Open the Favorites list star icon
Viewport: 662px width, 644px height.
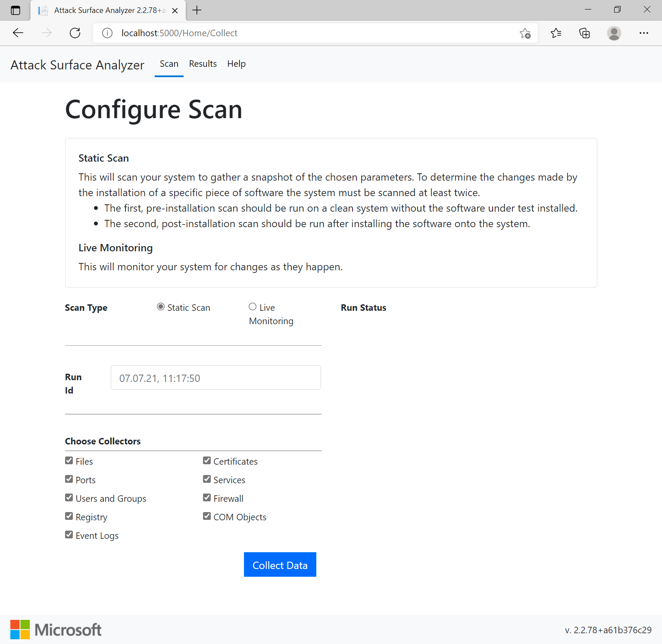556,33
